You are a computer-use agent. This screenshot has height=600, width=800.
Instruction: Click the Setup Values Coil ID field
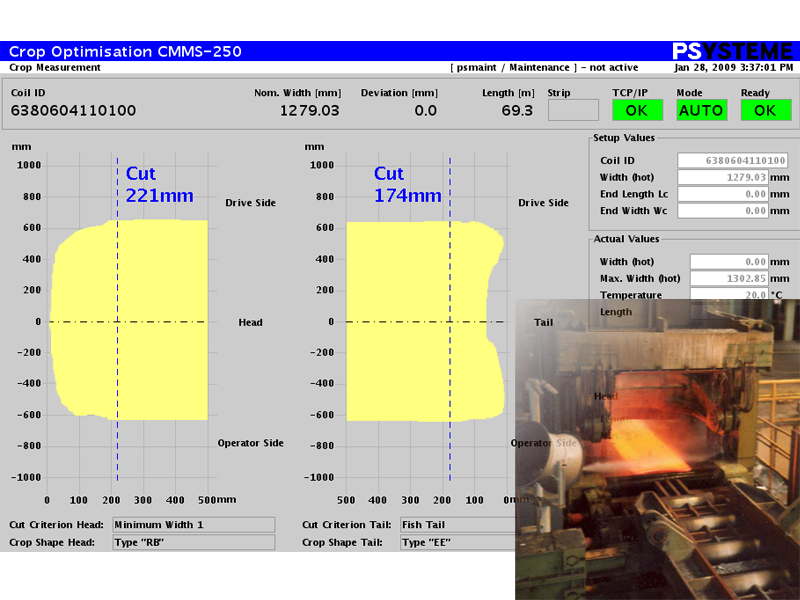coord(732,161)
